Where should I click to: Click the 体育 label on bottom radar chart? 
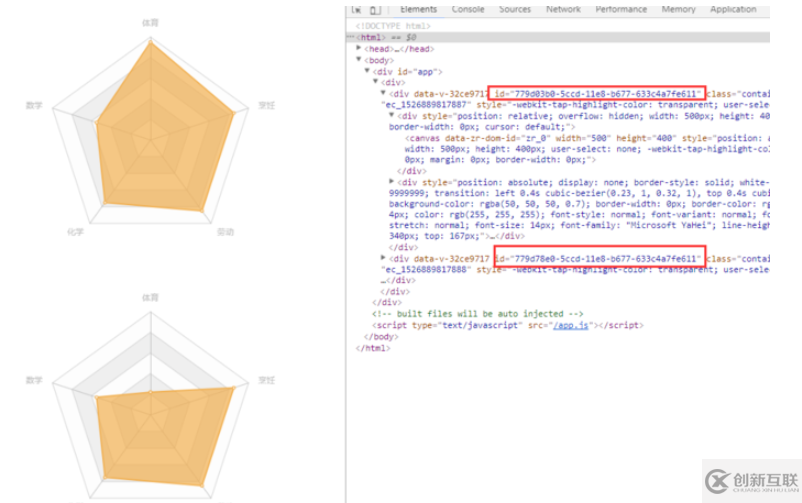(x=150, y=297)
